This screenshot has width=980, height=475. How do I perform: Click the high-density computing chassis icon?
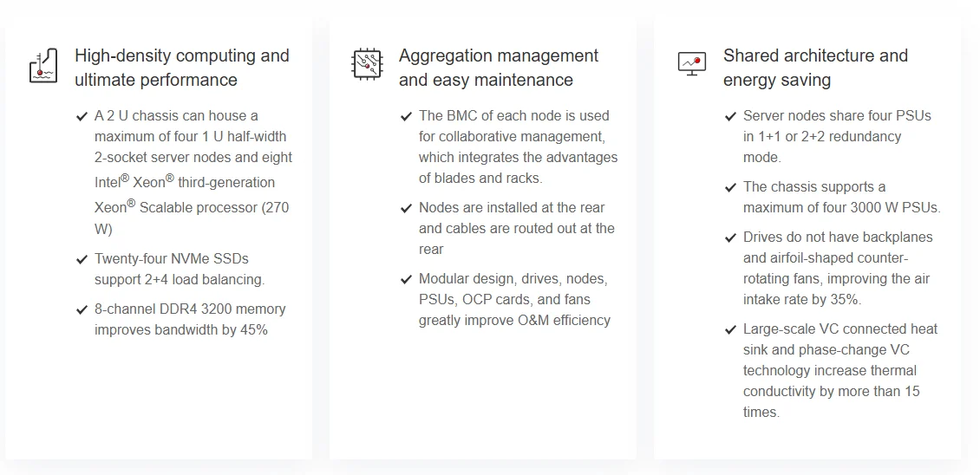click(x=43, y=66)
